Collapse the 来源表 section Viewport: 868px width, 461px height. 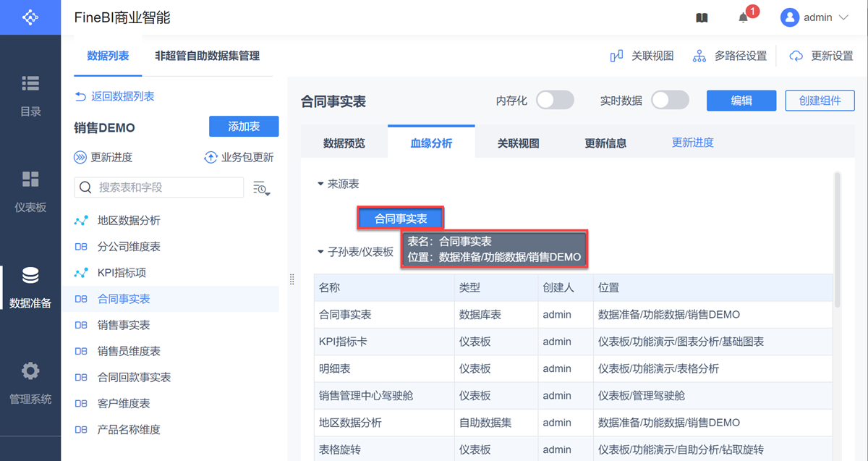click(320, 185)
